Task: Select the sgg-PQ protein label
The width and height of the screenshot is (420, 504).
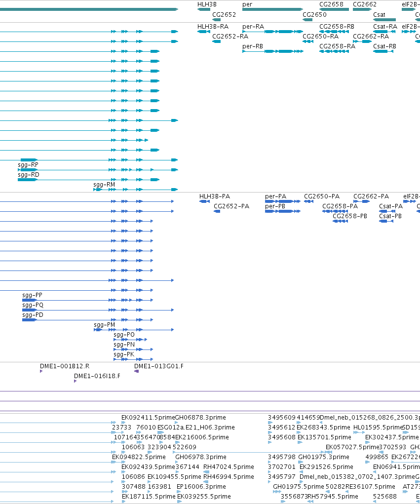Action: 33,305
